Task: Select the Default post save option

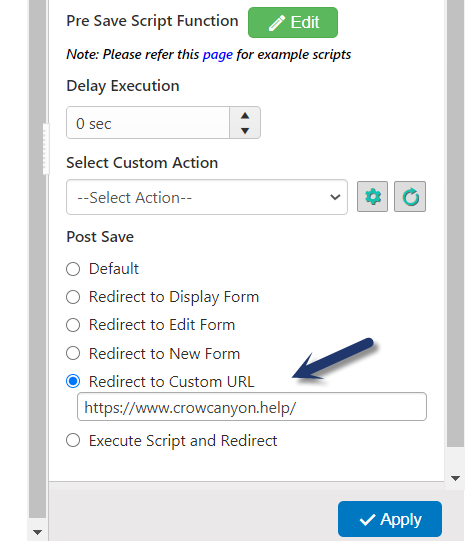Action: click(x=73, y=269)
